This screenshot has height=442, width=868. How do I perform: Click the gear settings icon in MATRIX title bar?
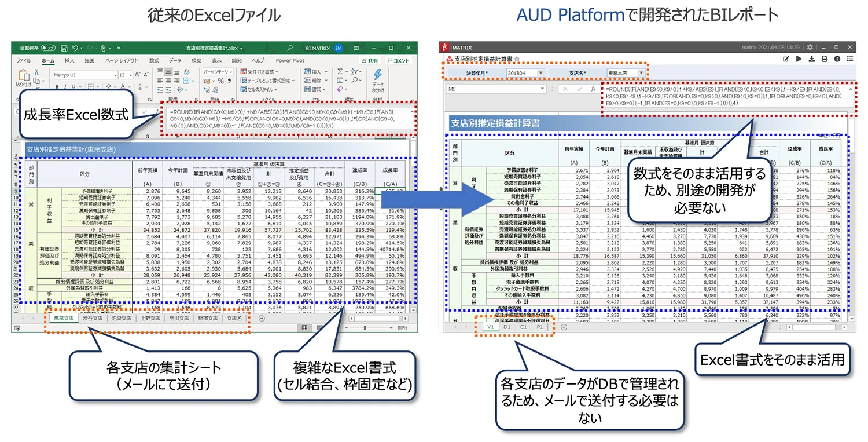(810, 47)
